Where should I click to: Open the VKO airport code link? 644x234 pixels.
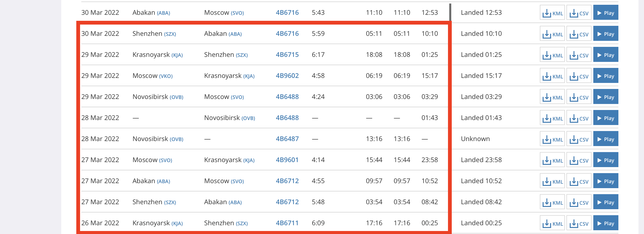[166, 76]
